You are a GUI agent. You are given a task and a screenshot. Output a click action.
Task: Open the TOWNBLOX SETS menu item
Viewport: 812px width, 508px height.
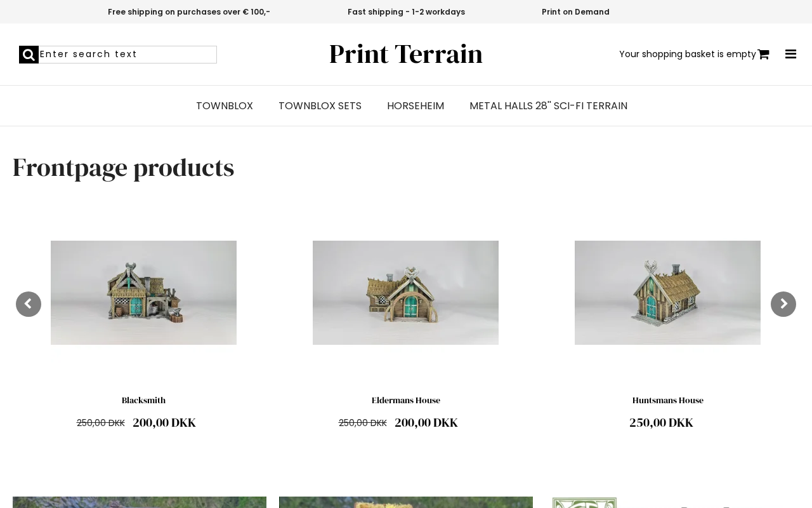(320, 106)
